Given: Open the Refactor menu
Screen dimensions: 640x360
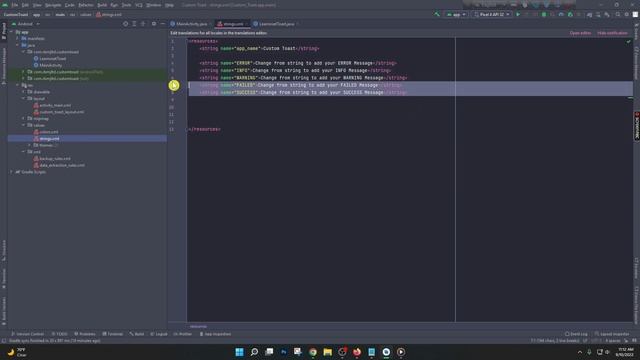Looking at the screenshot, I should (x=86, y=5).
